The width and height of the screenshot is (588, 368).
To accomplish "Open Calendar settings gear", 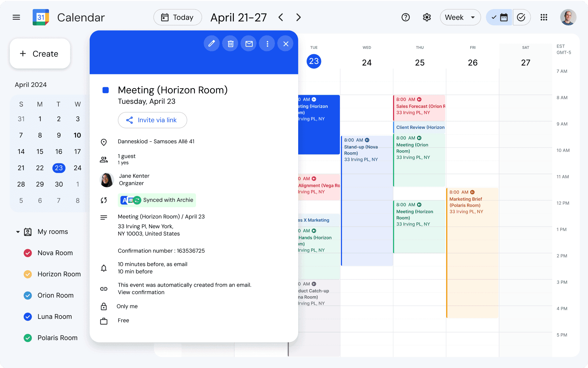I will tap(427, 17).
